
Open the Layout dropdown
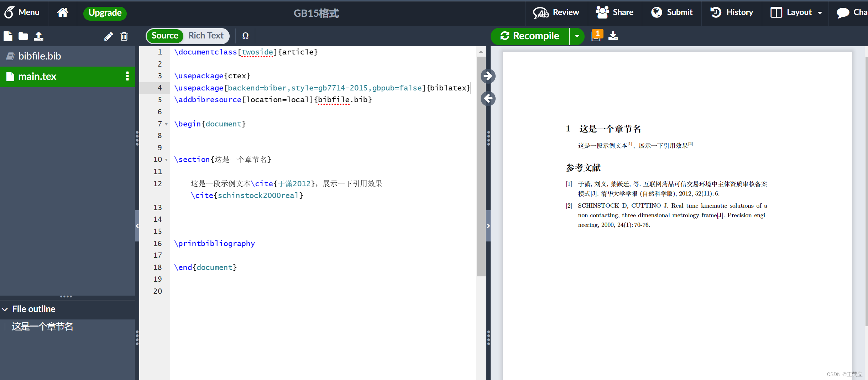pos(796,12)
